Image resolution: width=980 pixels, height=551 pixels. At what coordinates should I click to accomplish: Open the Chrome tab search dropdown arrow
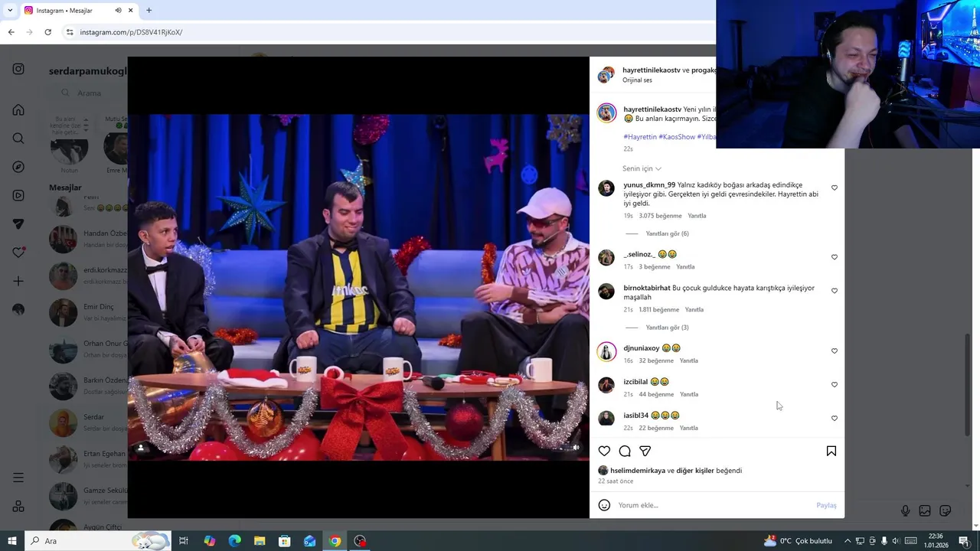coord(10,10)
